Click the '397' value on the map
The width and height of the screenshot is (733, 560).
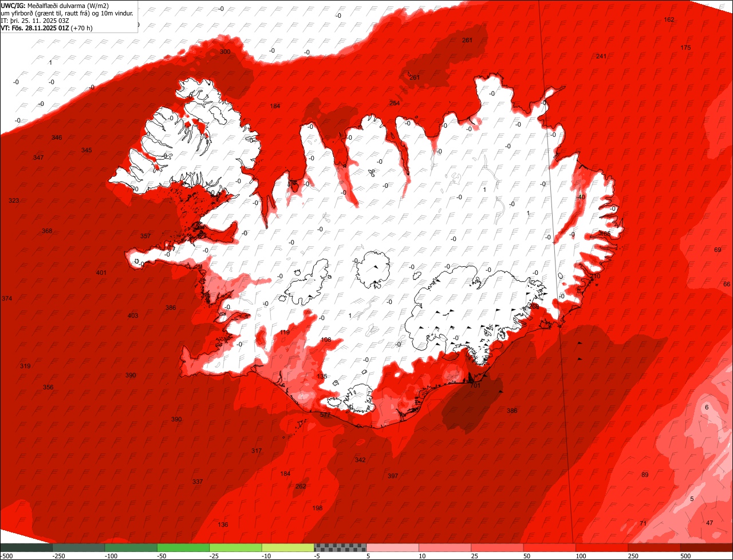tap(392, 476)
